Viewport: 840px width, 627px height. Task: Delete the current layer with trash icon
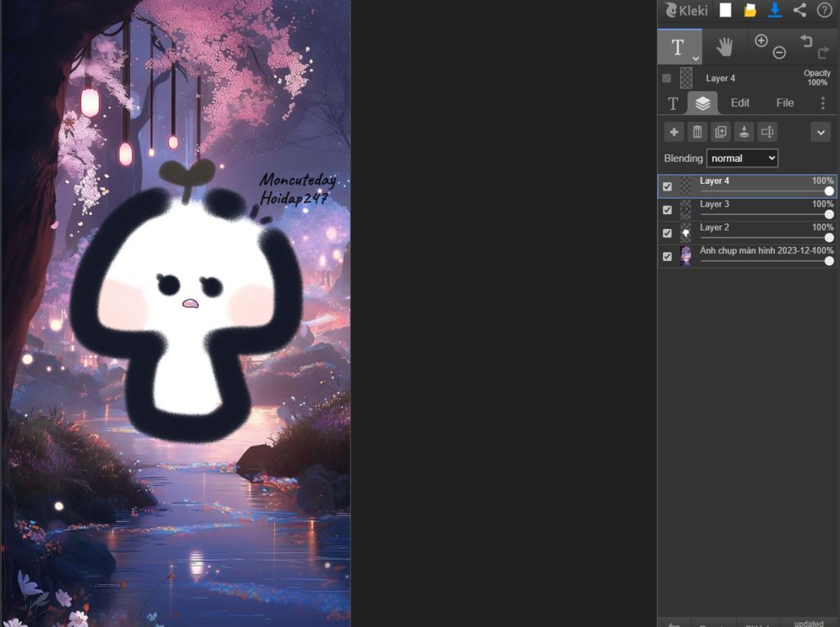pyautogui.click(x=697, y=132)
